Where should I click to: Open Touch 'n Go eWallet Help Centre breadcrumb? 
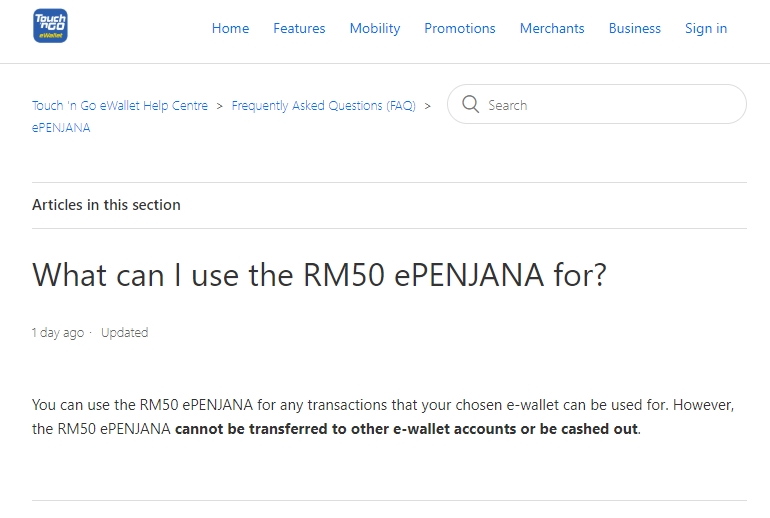[120, 106]
